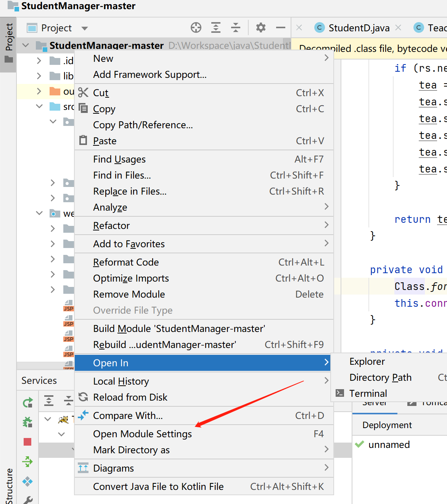The width and height of the screenshot is (447, 504).
Task: Close the StudentD.java tab
Action: [x=398, y=27]
